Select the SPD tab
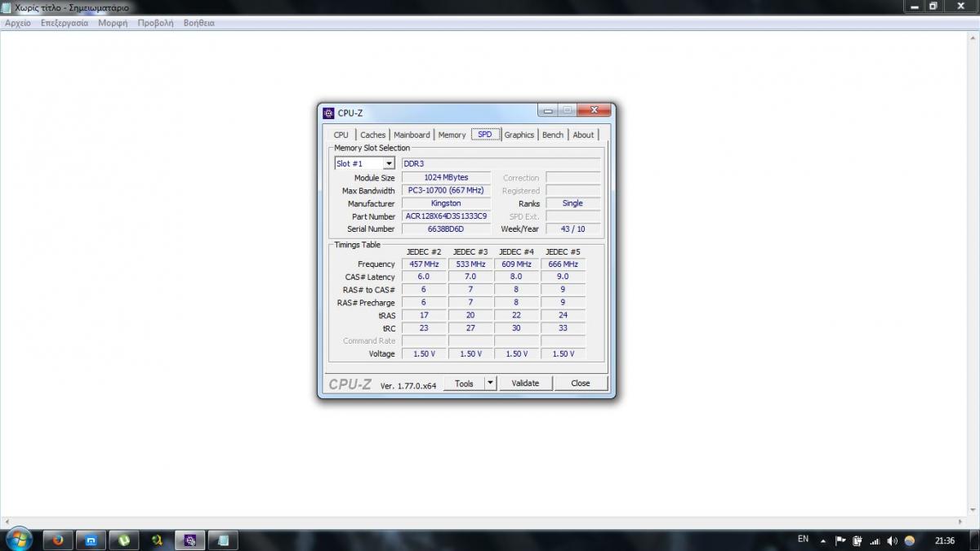Viewport: 980px width, 551px height. 485,135
